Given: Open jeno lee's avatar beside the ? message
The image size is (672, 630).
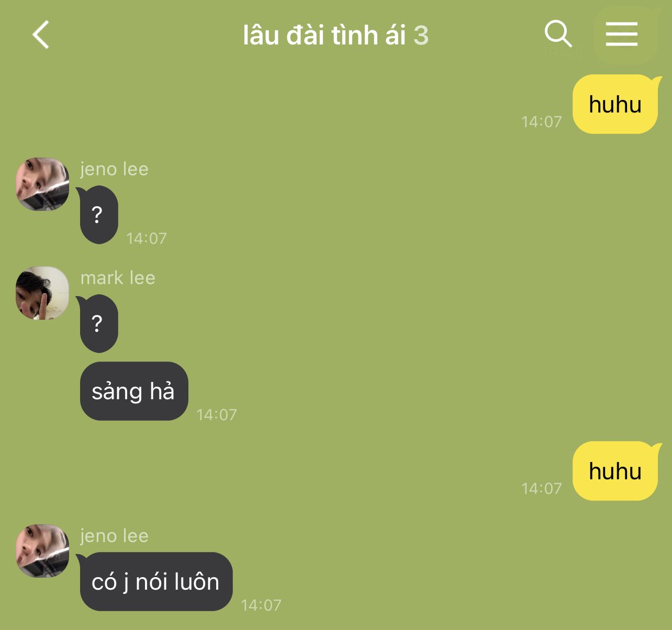Looking at the screenshot, I should tap(42, 184).
